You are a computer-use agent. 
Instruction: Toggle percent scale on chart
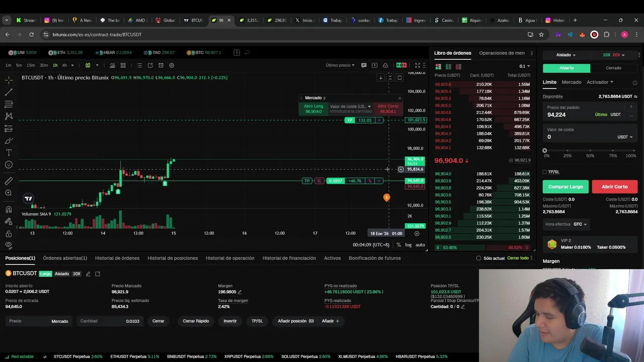tap(398, 245)
